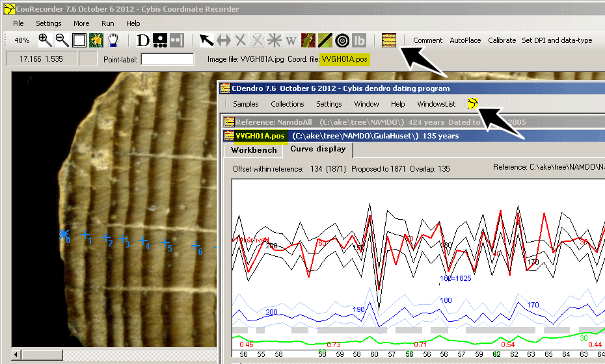Open the Run menu
Viewport: 605px width, 364px height.
pyautogui.click(x=107, y=23)
